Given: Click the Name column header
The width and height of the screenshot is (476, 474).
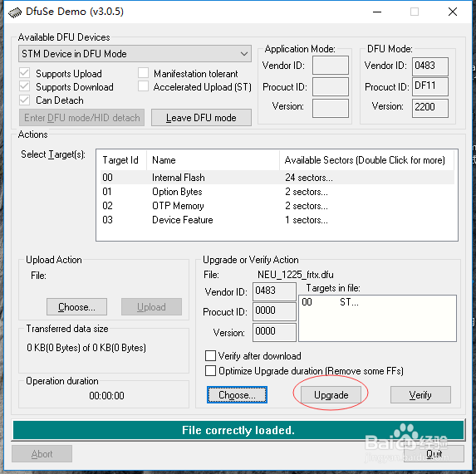Looking at the screenshot, I should click(213, 160).
